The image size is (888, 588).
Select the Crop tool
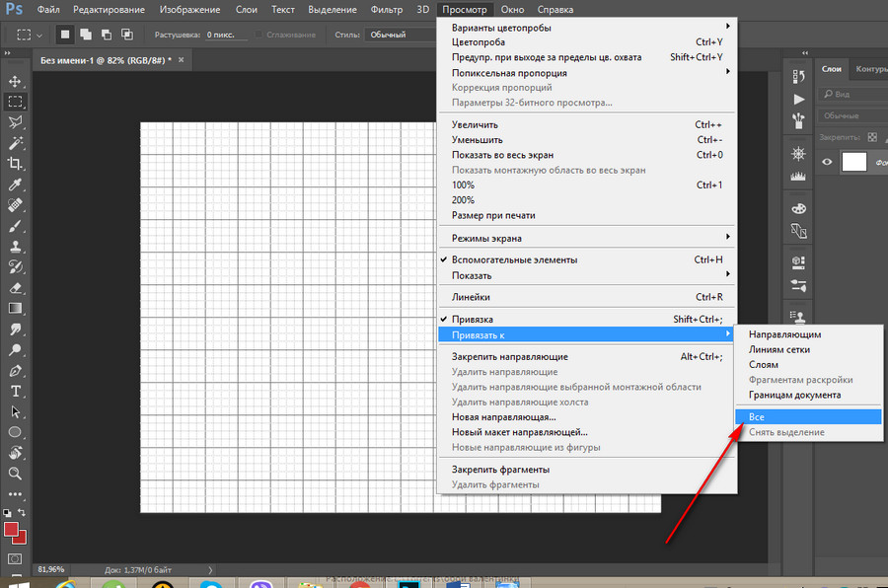[15, 164]
